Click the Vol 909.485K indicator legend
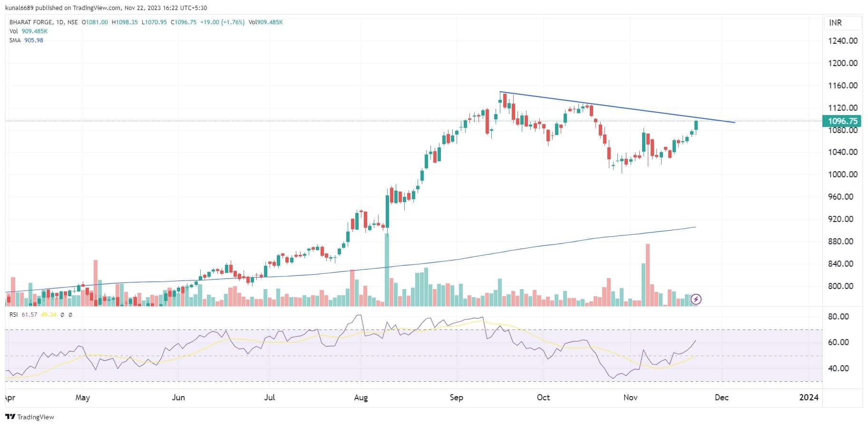Screen dimensions: 868x426 click(x=29, y=31)
